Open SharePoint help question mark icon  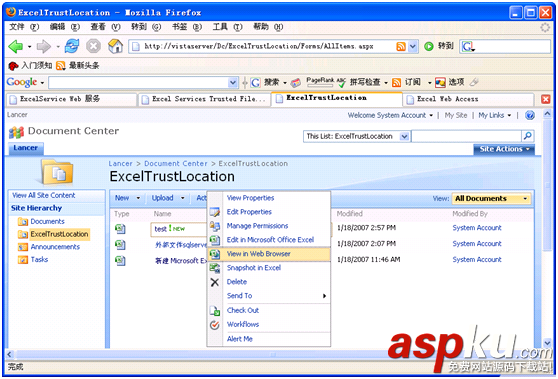pos(530,115)
